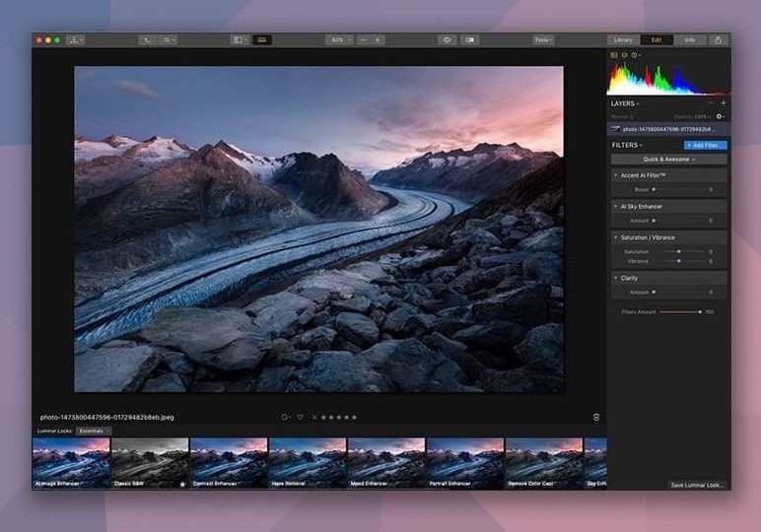Favorite star on Classic B&W look

(182, 484)
